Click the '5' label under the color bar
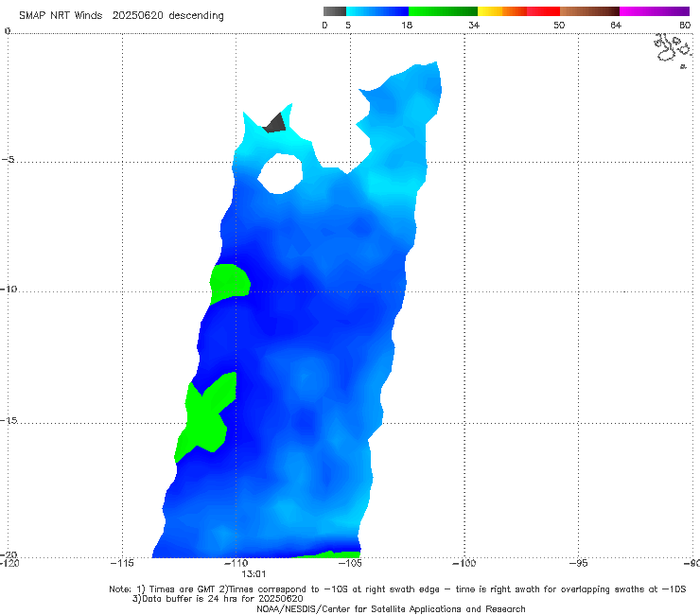Image resolution: width=700 pixels, height=615 pixels. (348, 26)
